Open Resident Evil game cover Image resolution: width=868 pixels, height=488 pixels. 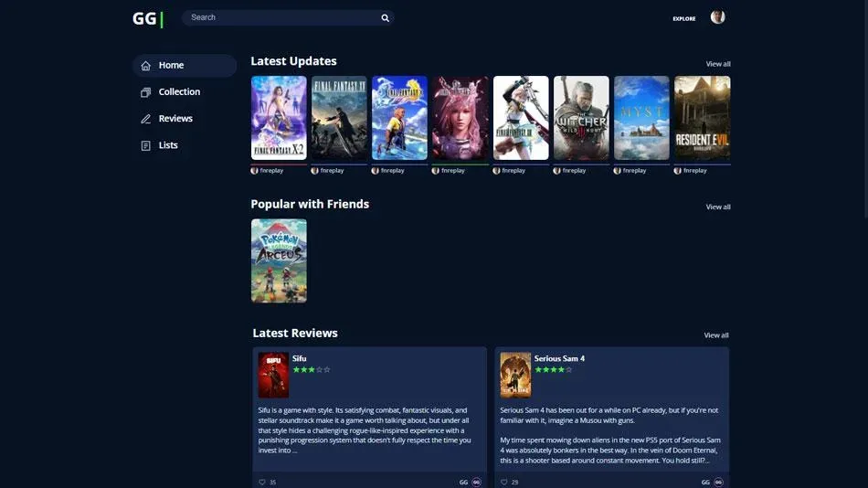pos(703,118)
